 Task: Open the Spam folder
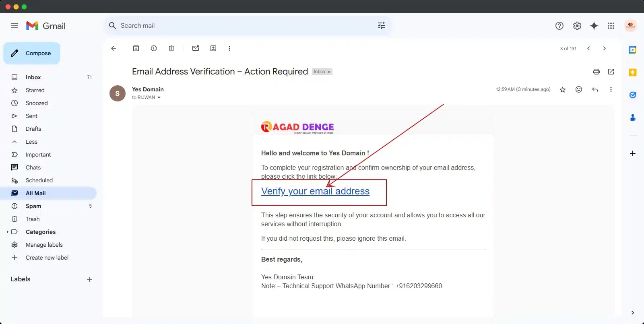[48, 206]
